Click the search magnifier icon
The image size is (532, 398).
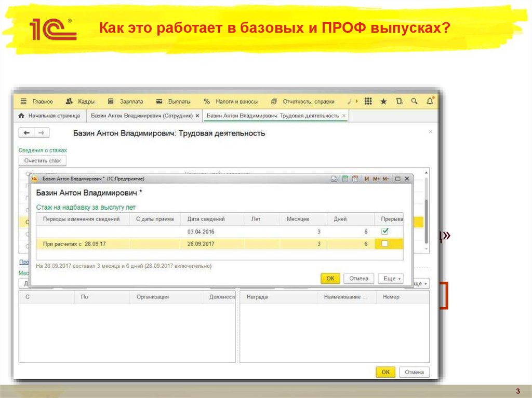414,101
